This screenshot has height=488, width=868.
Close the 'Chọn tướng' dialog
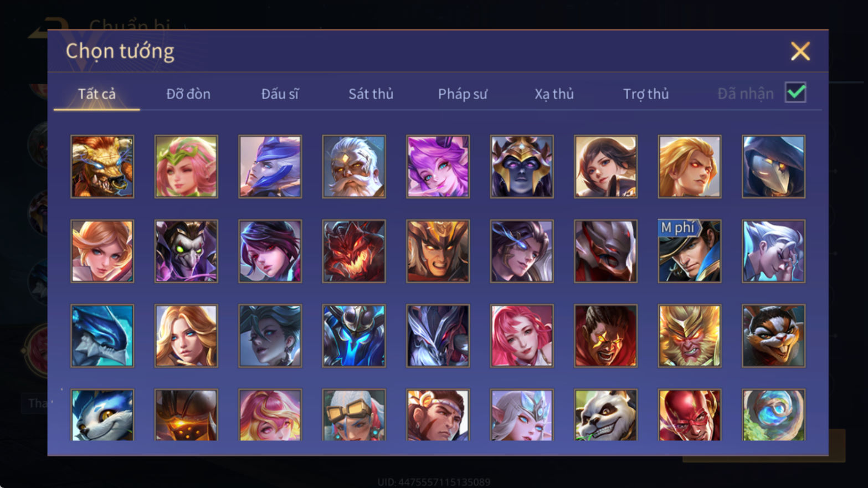click(x=800, y=51)
